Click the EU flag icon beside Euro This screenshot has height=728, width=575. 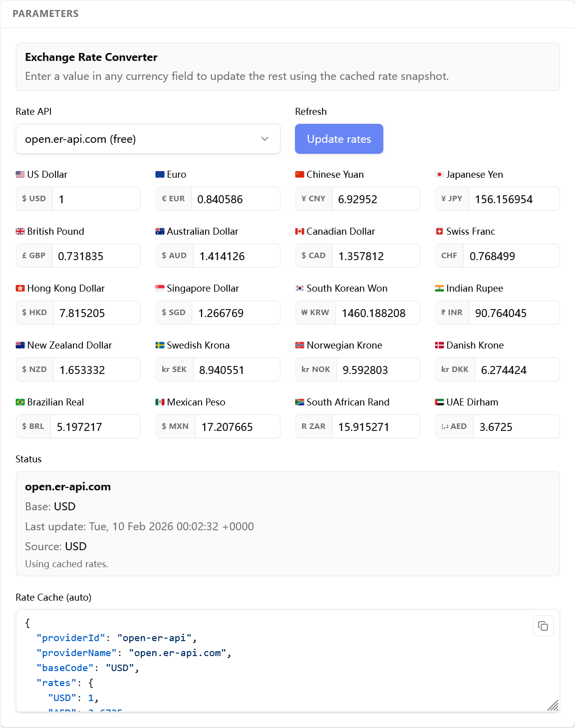point(159,174)
